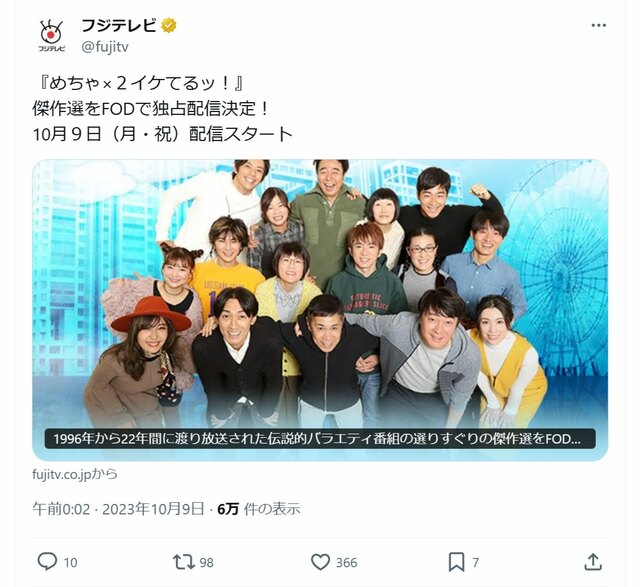Bookmark the post with the bookmark icon
The image size is (640, 587).
(x=456, y=562)
